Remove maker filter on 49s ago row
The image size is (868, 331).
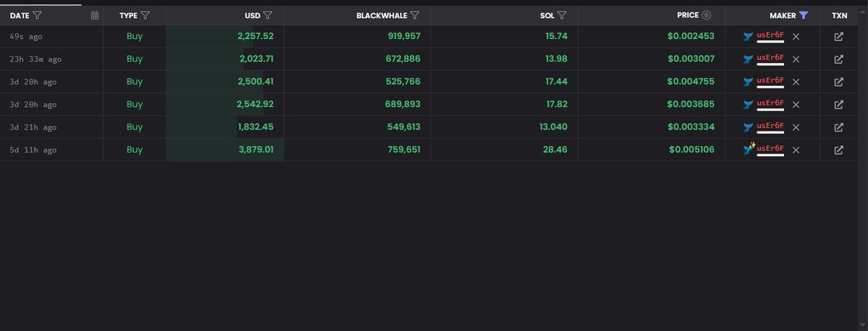pyautogui.click(x=796, y=37)
